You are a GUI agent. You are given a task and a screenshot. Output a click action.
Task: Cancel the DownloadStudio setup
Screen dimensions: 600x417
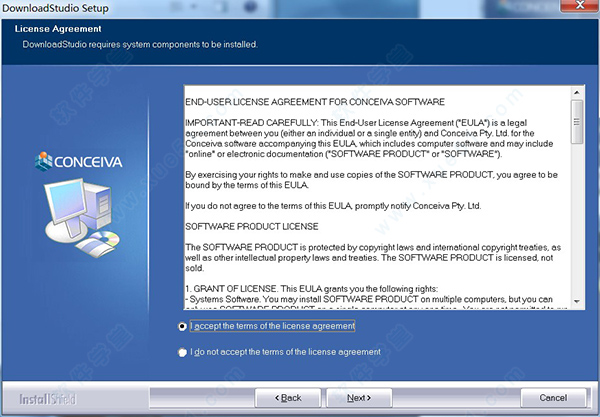coord(553,398)
